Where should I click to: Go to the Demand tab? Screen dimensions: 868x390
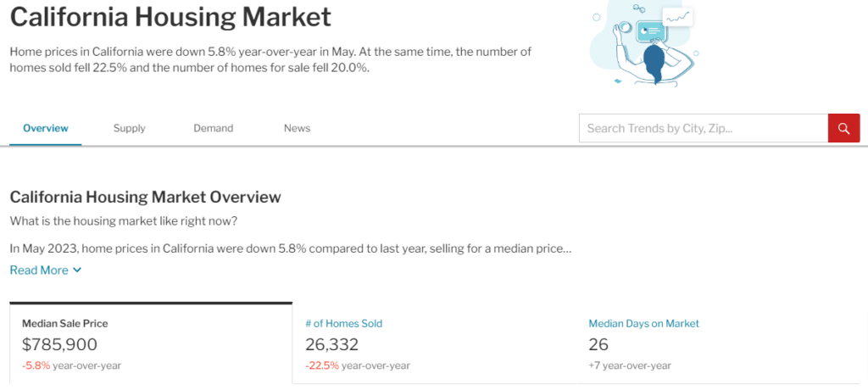213,129
